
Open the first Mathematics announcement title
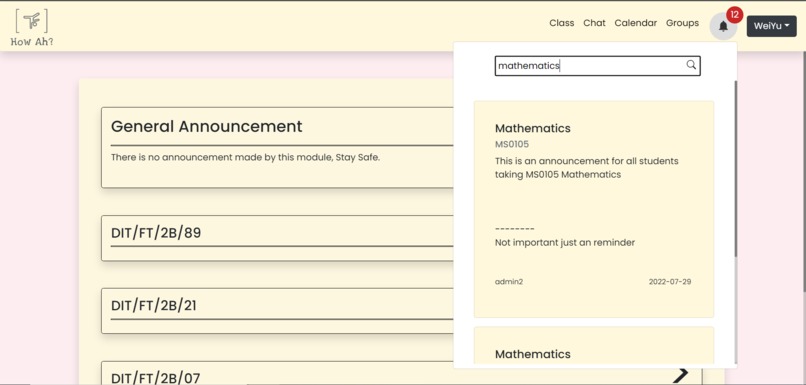tap(533, 129)
